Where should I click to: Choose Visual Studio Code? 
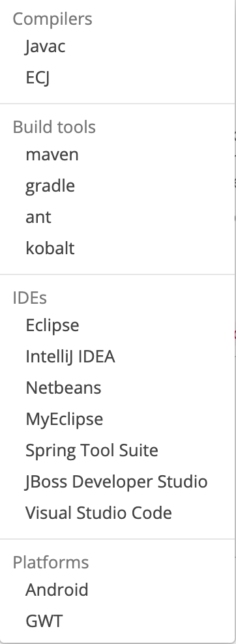(98, 512)
